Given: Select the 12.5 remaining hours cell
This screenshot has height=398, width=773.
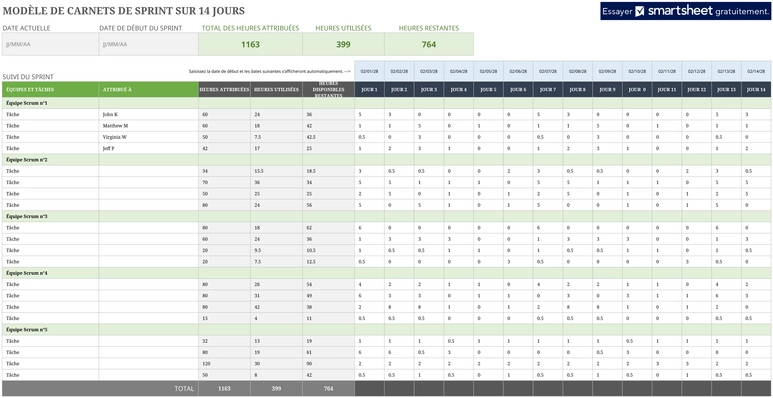Looking at the screenshot, I should [x=328, y=262].
